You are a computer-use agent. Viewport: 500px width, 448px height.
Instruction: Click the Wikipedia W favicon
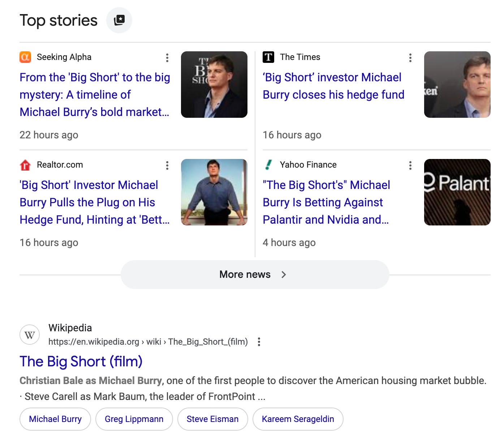tap(30, 335)
